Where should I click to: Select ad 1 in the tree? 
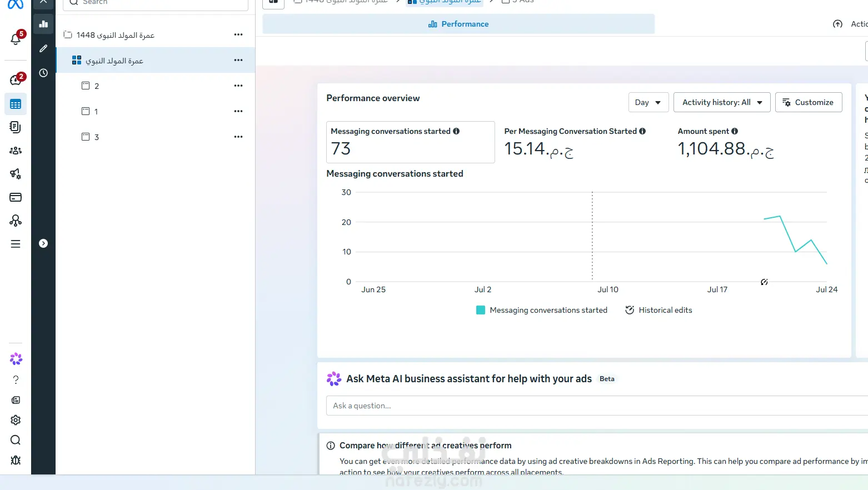click(156, 111)
